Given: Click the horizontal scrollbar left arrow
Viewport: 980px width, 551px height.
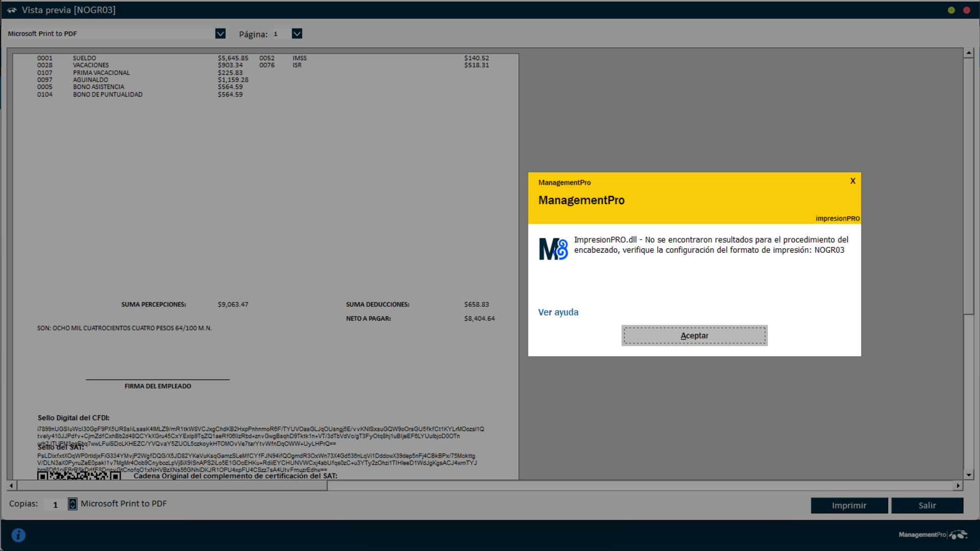Looking at the screenshot, I should [12, 486].
